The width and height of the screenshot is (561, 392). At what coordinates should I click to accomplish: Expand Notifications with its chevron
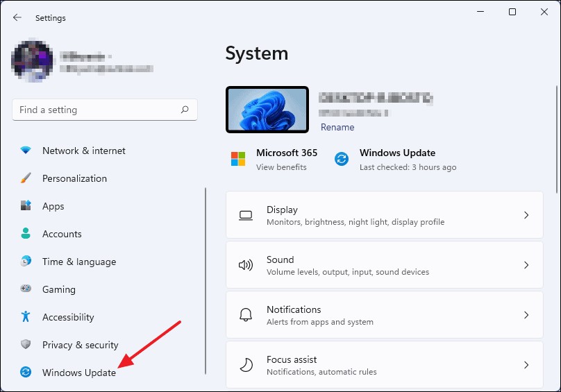(x=526, y=315)
